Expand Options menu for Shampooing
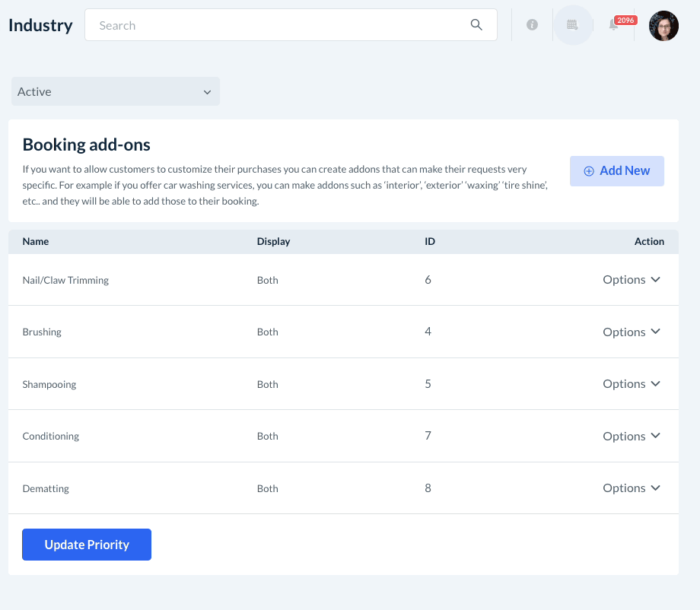The width and height of the screenshot is (700, 610). pos(632,384)
